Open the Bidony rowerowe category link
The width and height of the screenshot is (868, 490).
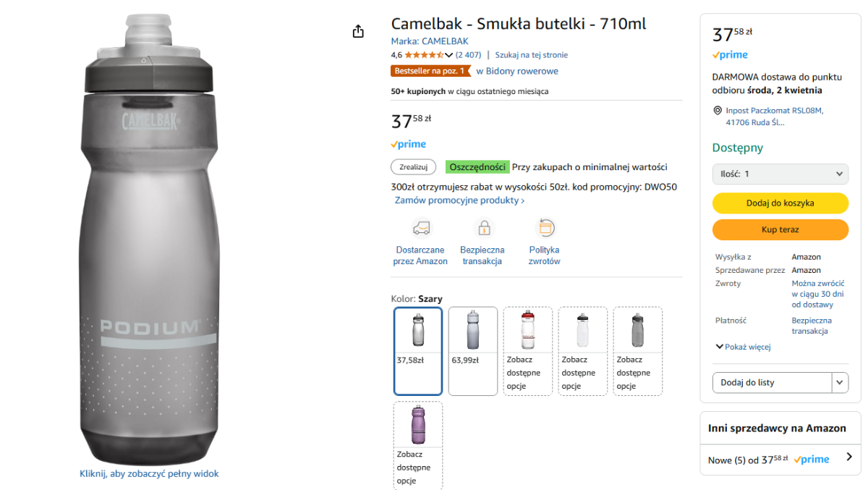pos(517,71)
